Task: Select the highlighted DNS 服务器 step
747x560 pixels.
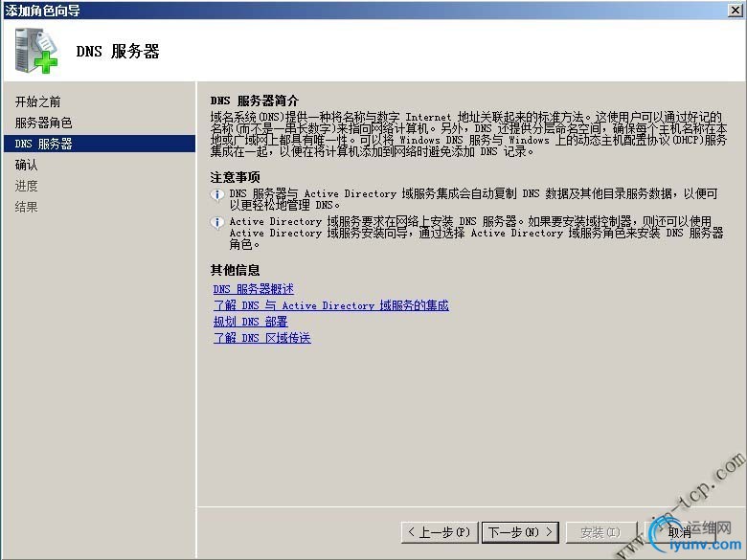Action: [99, 144]
